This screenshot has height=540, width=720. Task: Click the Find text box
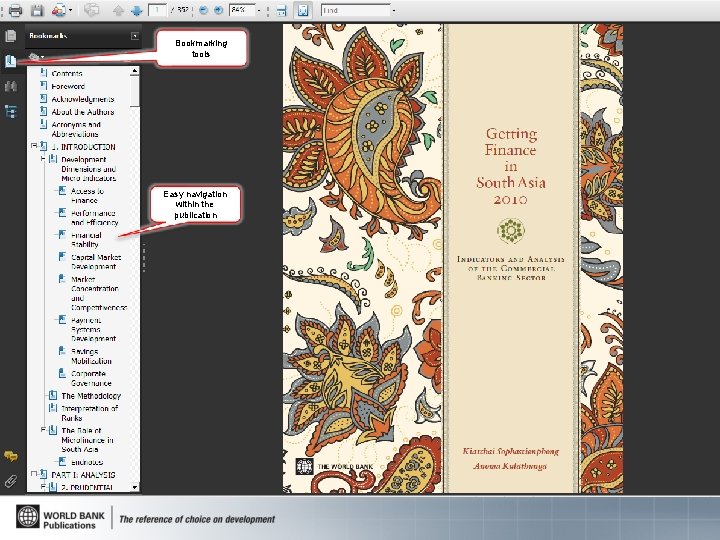pyautogui.click(x=355, y=10)
